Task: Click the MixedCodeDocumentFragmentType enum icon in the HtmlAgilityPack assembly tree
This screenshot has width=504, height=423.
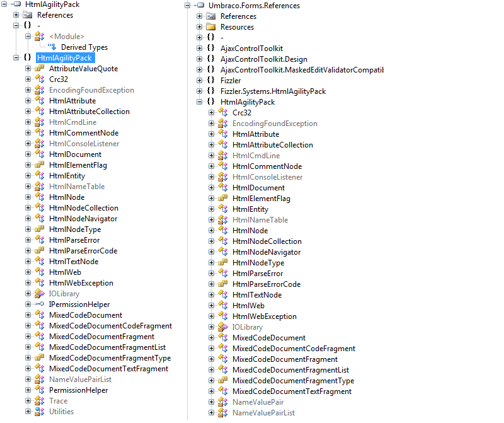Action: pos(39,358)
